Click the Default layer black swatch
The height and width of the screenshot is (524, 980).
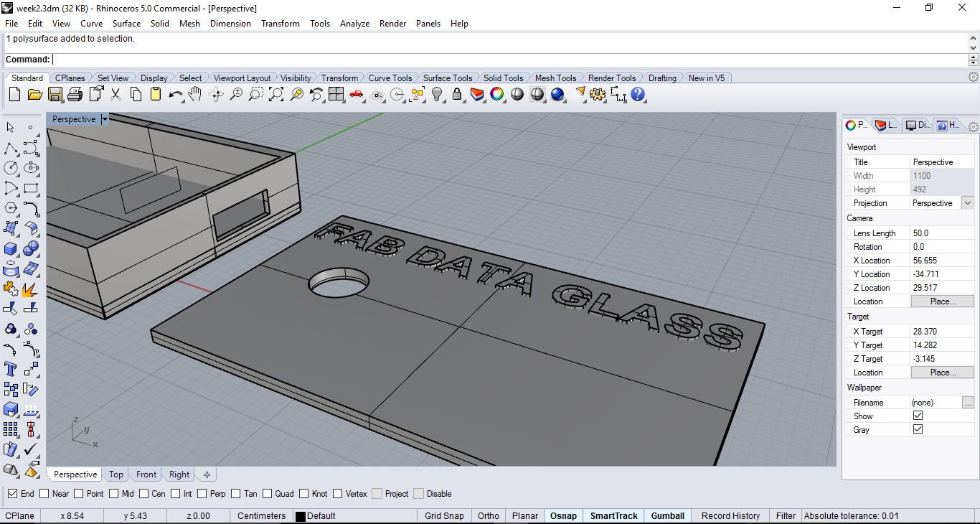click(x=301, y=516)
